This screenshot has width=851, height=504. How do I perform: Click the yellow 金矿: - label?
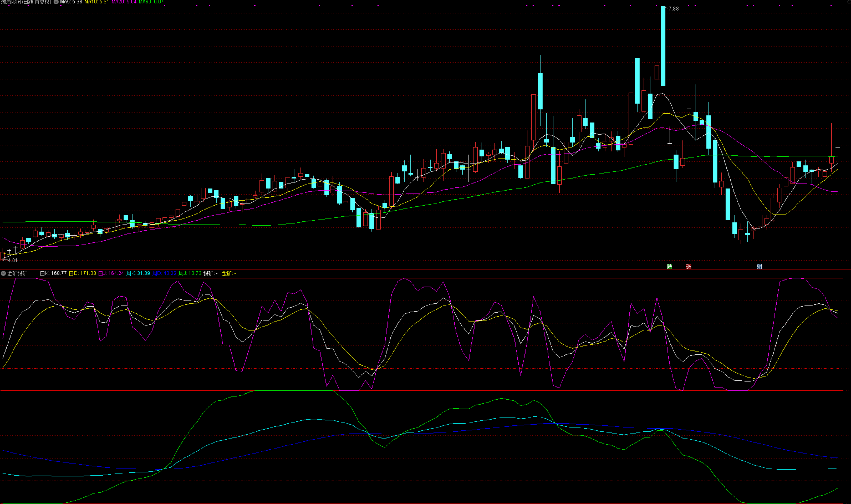(229, 273)
